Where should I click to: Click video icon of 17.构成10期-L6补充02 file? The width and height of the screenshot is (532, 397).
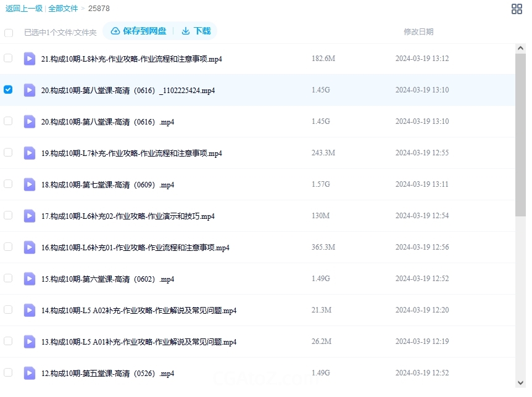coord(30,216)
